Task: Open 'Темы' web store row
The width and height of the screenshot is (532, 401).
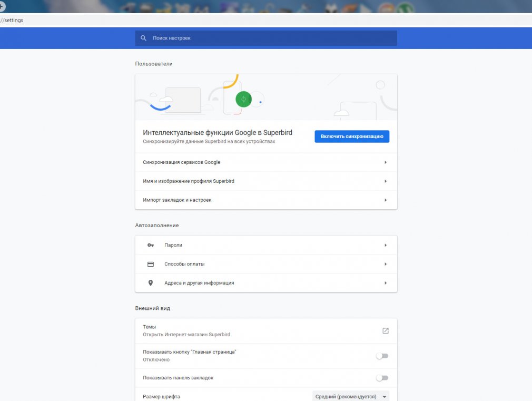Action: (266, 331)
